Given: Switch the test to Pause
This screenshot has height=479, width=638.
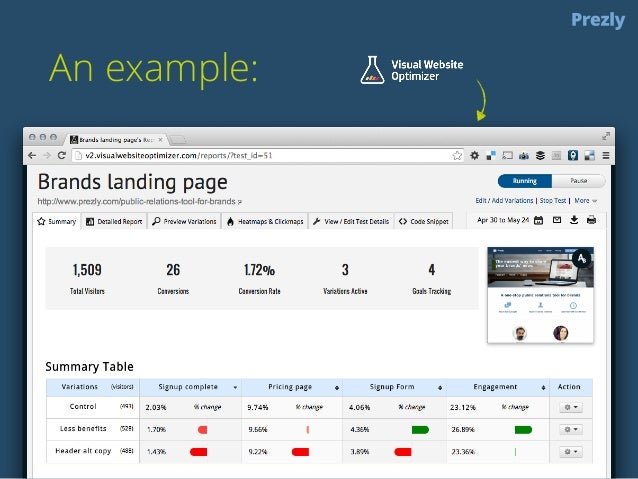Looking at the screenshot, I should coord(579,181).
